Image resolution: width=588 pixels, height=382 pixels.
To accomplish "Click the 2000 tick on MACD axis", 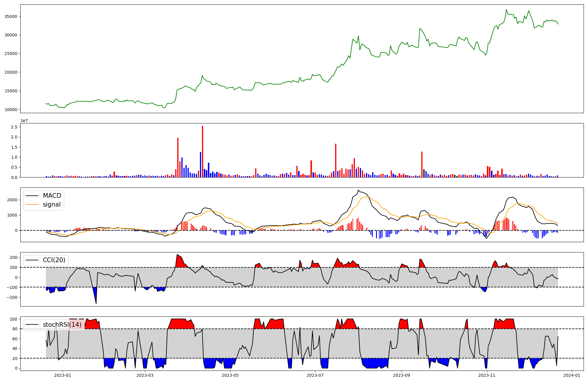I will pos(12,200).
